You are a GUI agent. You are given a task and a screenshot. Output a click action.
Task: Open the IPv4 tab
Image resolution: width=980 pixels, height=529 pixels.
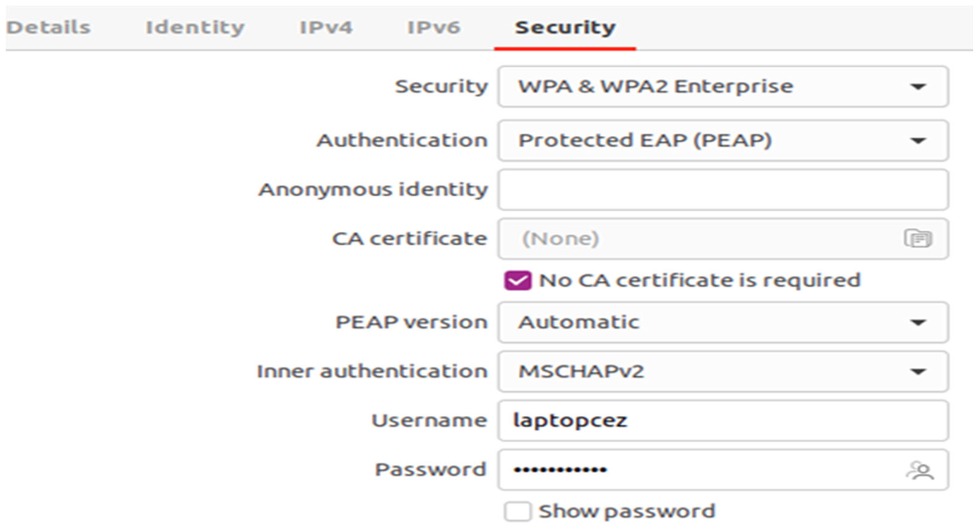(x=326, y=27)
